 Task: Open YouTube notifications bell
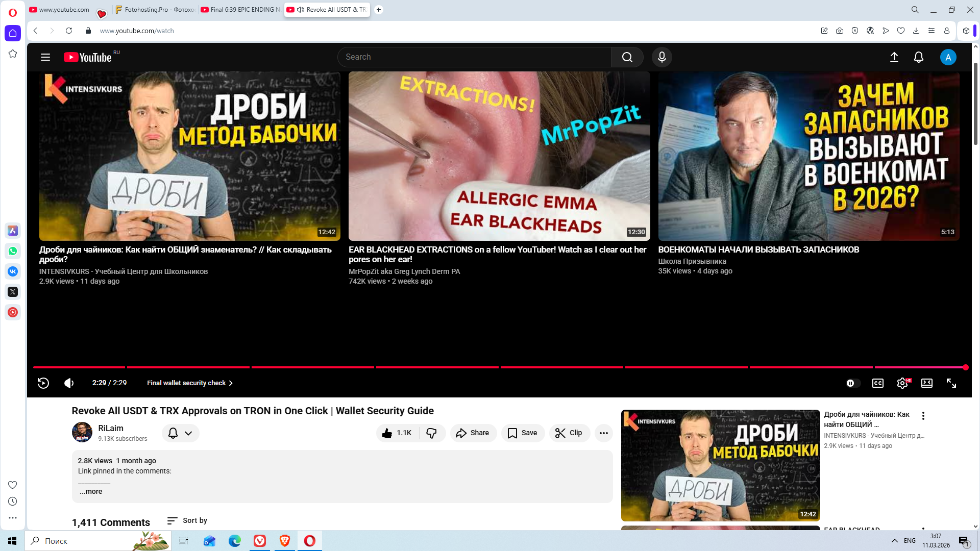(919, 57)
